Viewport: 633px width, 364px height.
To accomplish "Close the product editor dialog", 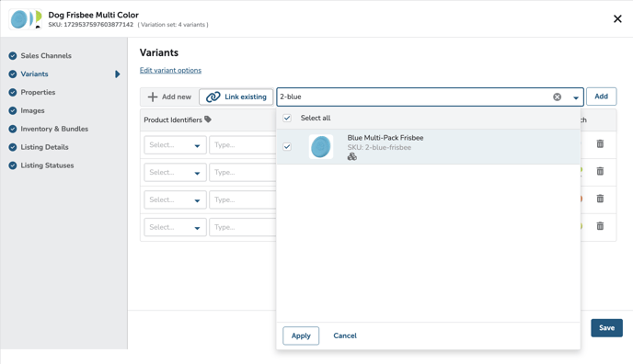I will 617,18.
